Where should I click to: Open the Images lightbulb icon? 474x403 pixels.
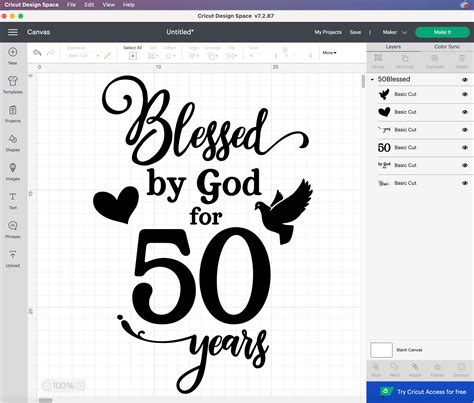[x=13, y=168]
